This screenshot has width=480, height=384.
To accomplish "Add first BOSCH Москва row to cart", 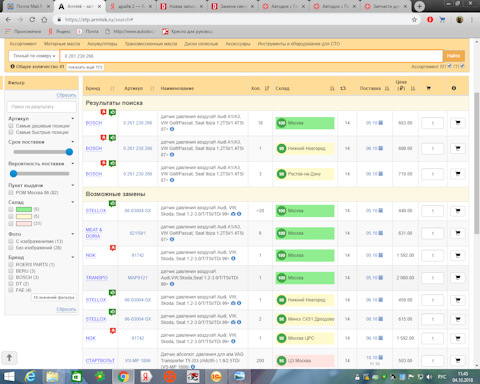I will [x=458, y=123].
